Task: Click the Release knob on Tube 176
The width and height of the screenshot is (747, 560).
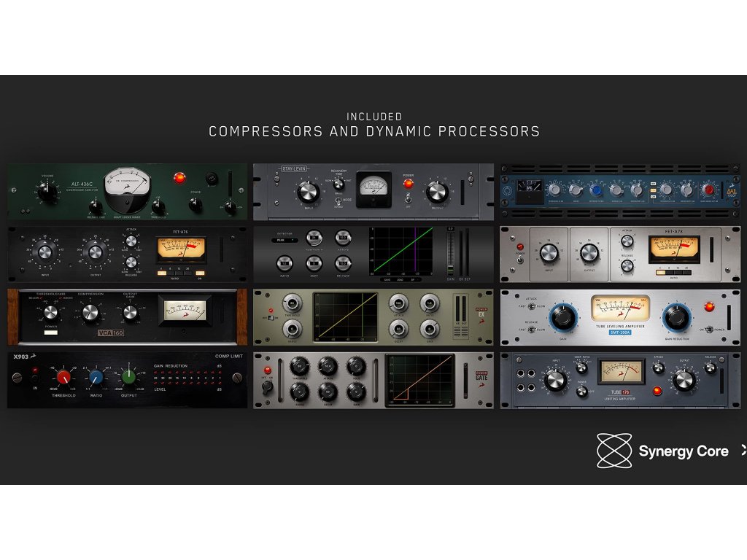Action: tap(711, 367)
